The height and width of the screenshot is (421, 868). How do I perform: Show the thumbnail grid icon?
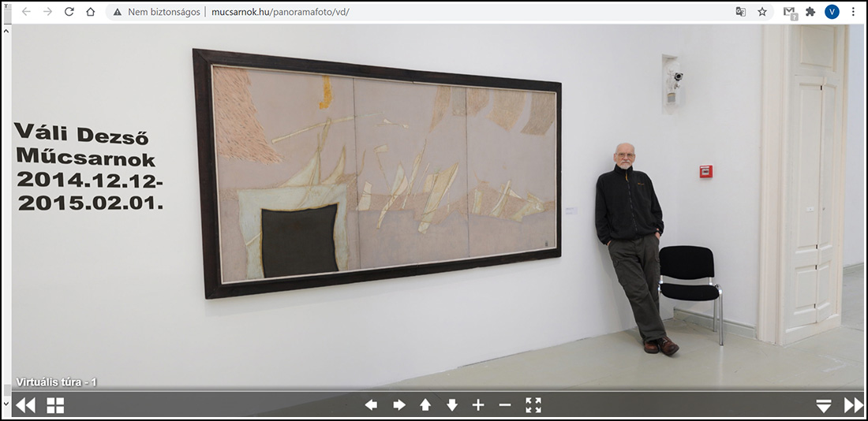click(x=55, y=405)
